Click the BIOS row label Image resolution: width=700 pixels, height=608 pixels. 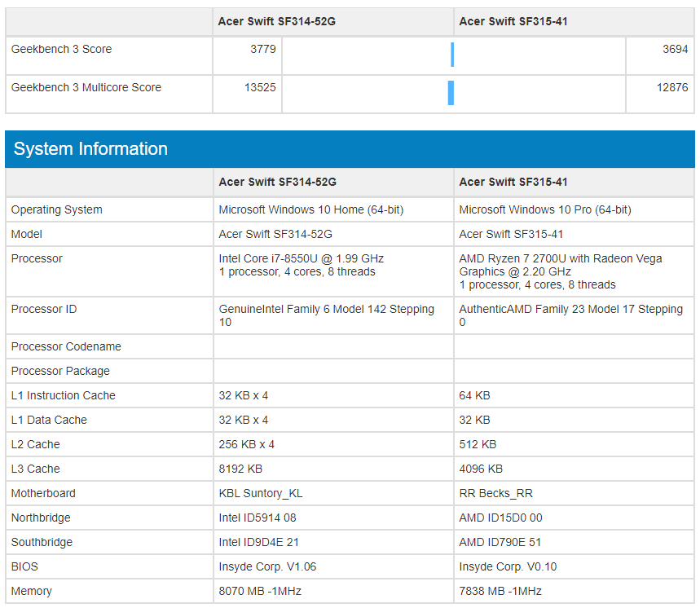pos(24,567)
